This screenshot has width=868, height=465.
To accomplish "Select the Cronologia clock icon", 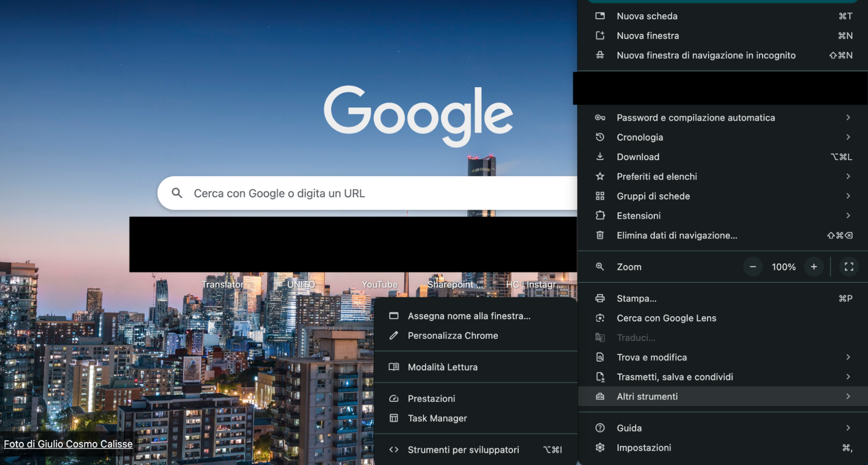I will 601,137.
